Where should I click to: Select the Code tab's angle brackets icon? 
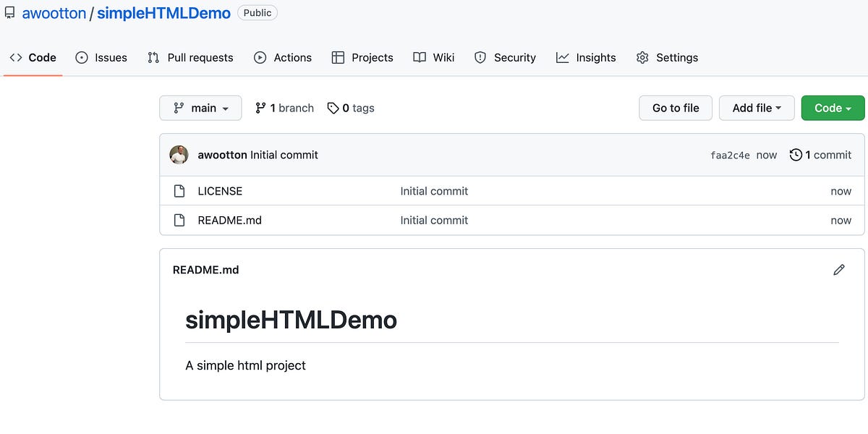click(x=16, y=57)
